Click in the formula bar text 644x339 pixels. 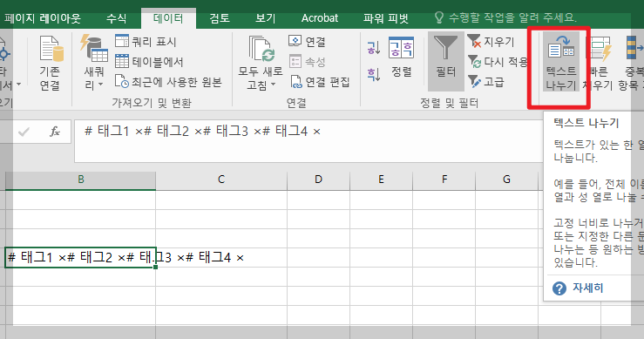coord(202,132)
